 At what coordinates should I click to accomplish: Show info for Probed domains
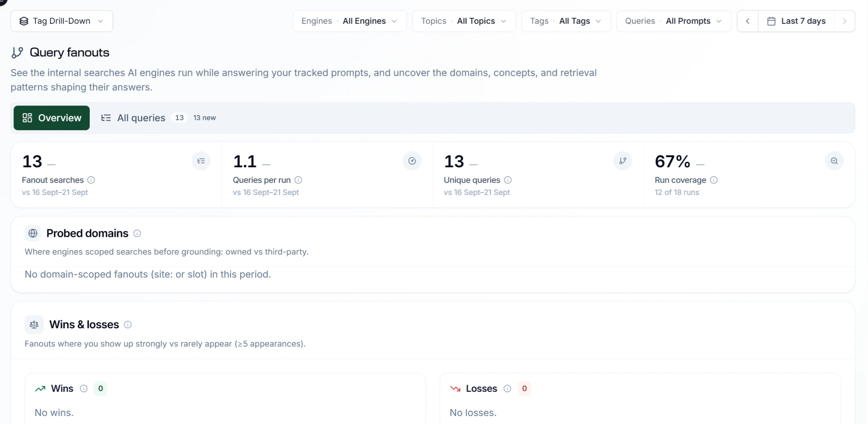pos(137,233)
